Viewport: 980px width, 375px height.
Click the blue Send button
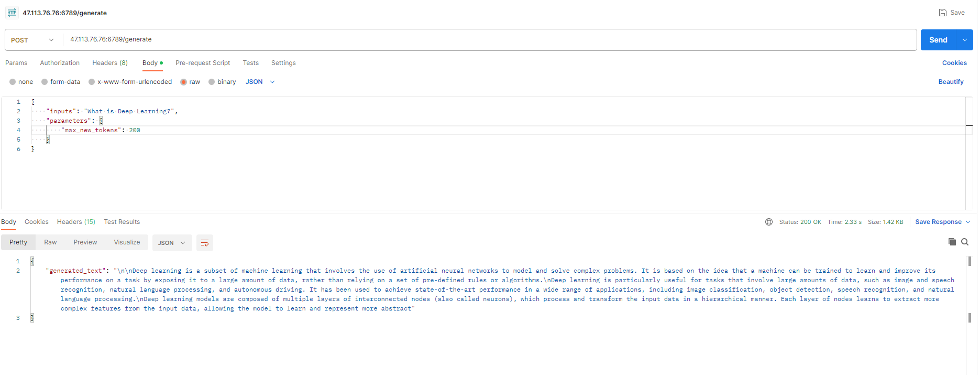coord(938,40)
